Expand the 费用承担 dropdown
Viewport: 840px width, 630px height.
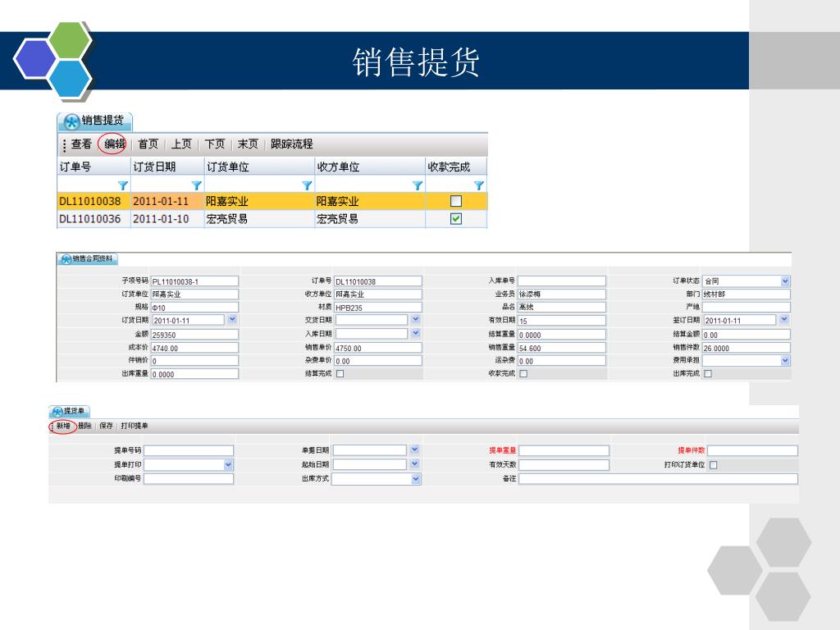click(785, 361)
